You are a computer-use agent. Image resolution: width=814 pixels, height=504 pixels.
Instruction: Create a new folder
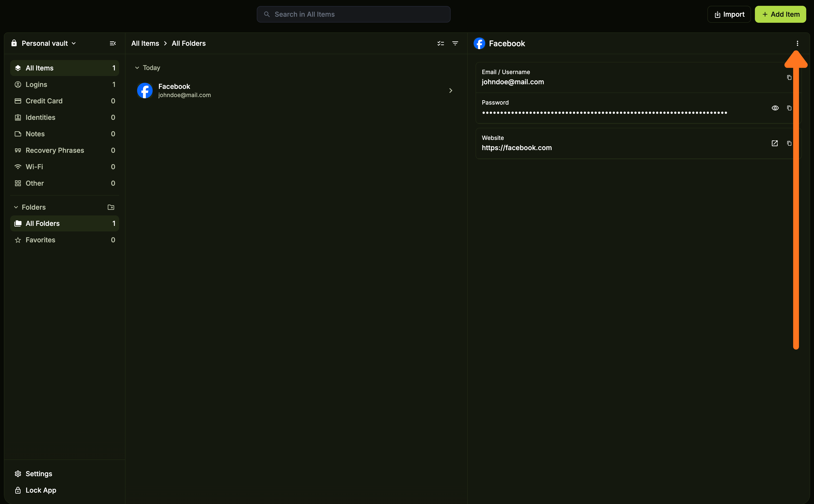(x=110, y=207)
